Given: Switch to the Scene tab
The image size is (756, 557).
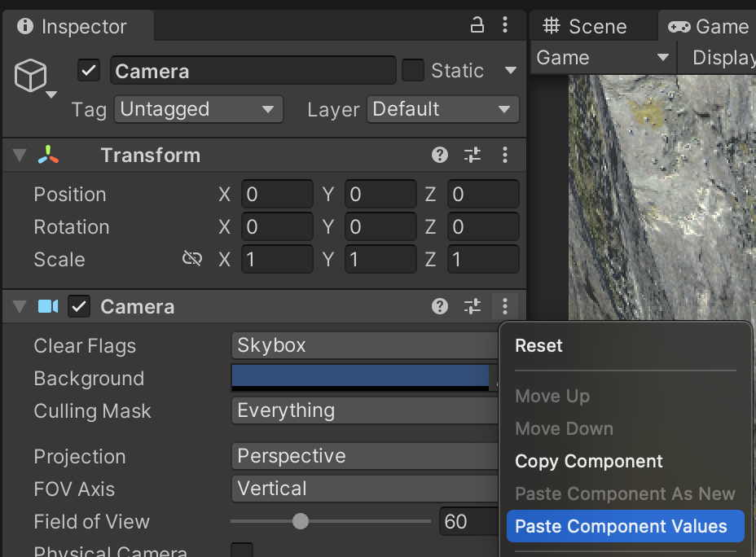Looking at the screenshot, I should pos(585,26).
